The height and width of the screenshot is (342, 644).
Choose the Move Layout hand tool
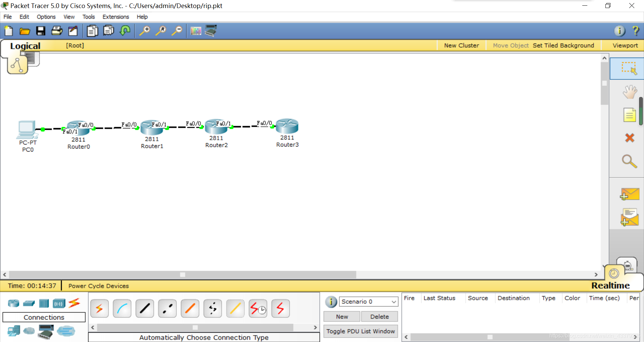click(630, 92)
